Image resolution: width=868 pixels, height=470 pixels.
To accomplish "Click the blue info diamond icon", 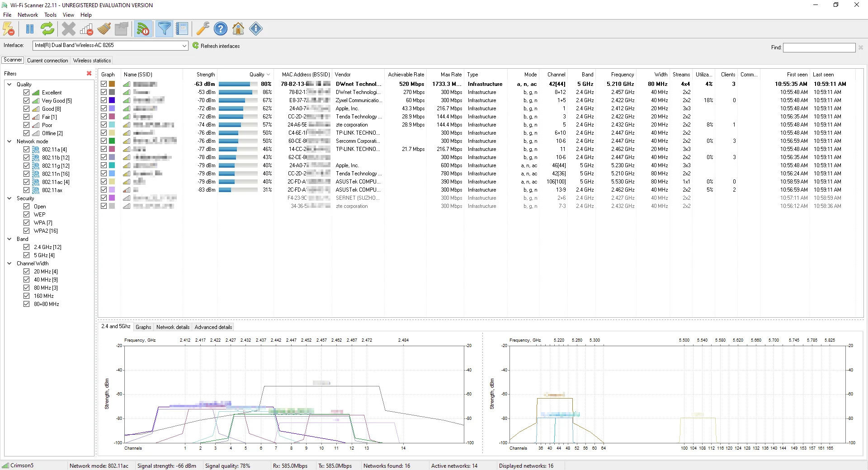I will (255, 28).
